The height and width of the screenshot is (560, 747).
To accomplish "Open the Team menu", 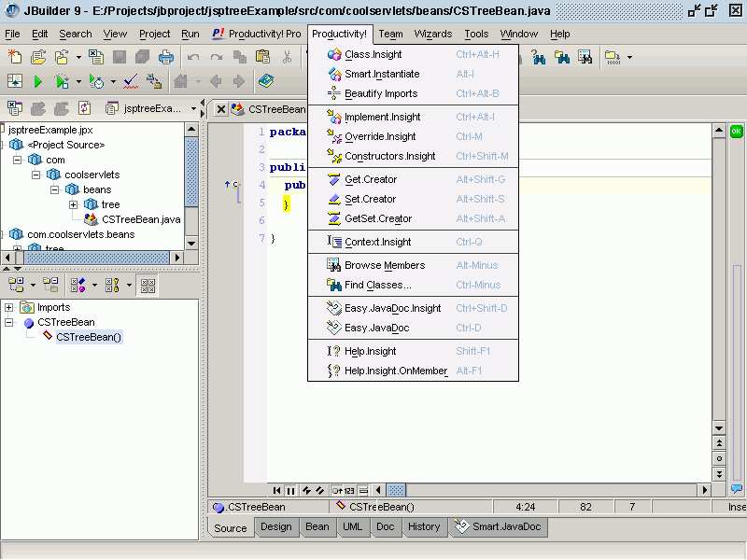I will click(x=390, y=34).
